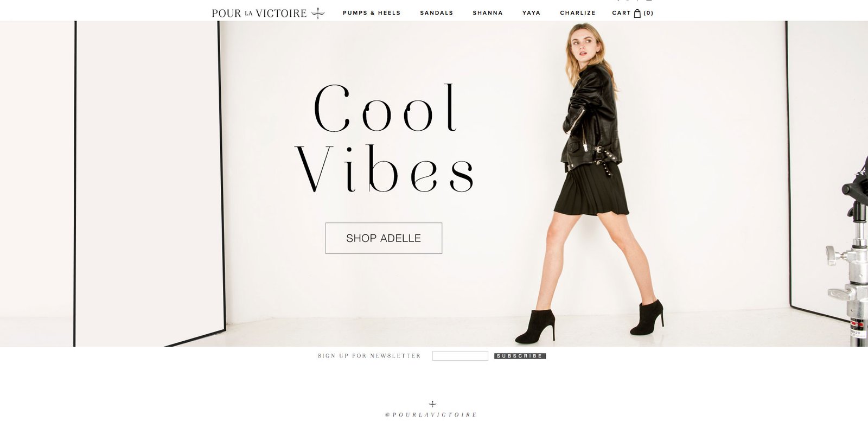Click the footer sword emblem icon

[x=432, y=404]
